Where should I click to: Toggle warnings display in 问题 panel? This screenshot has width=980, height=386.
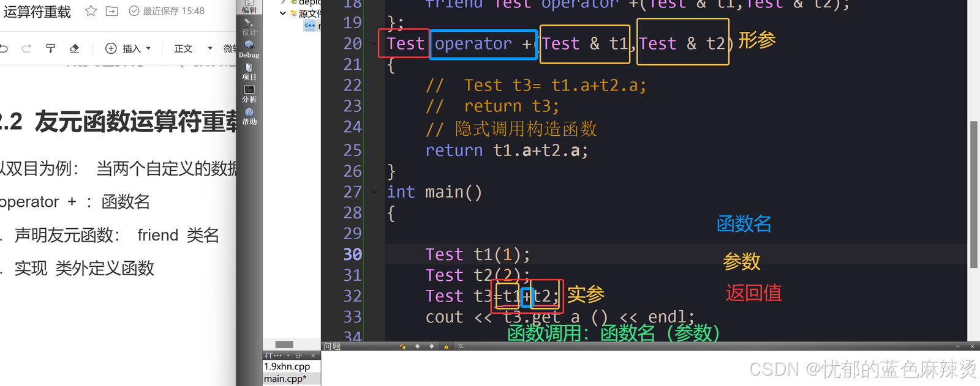pos(447,346)
